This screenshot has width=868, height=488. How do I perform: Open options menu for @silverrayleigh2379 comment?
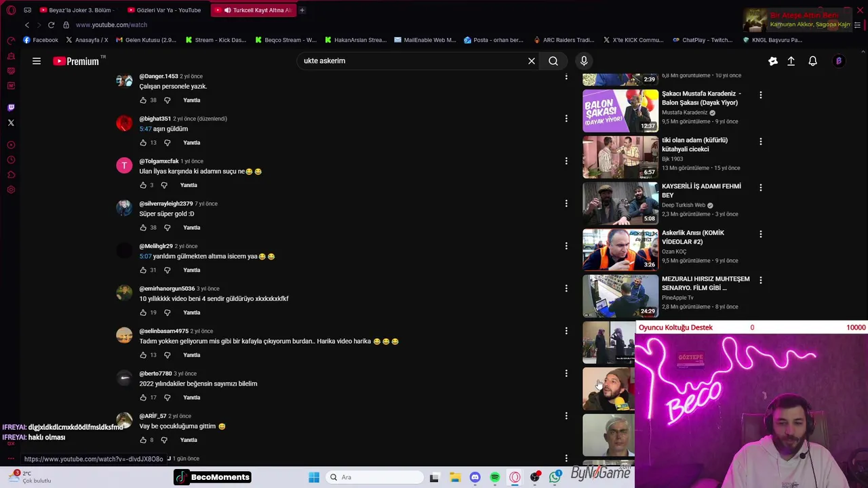(x=566, y=203)
